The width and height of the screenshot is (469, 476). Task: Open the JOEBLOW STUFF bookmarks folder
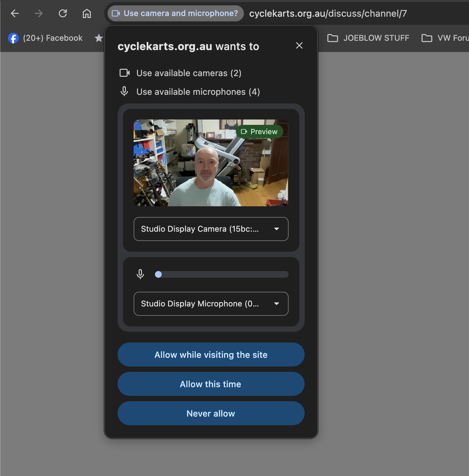pos(368,38)
